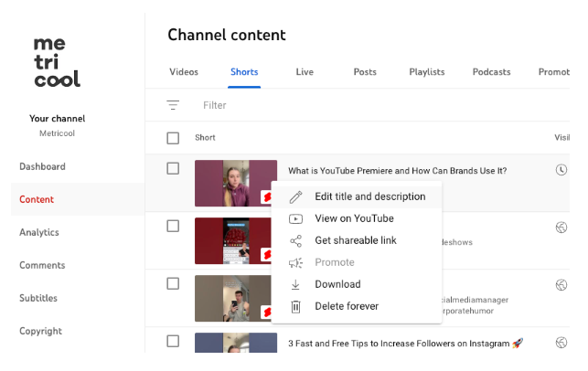The image size is (588, 371).
Task: Check the box for the mirror selfie short
Action: tap(173, 283)
